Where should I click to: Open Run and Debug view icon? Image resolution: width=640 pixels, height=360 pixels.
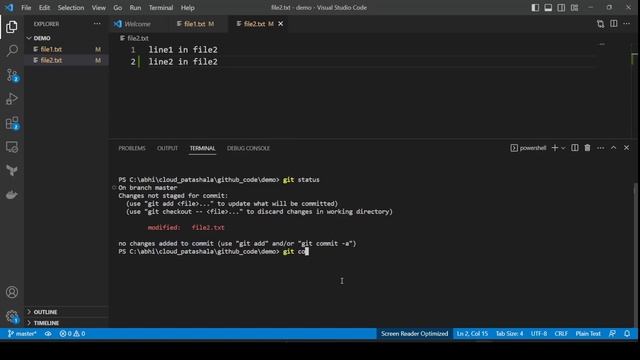click(12, 99)
